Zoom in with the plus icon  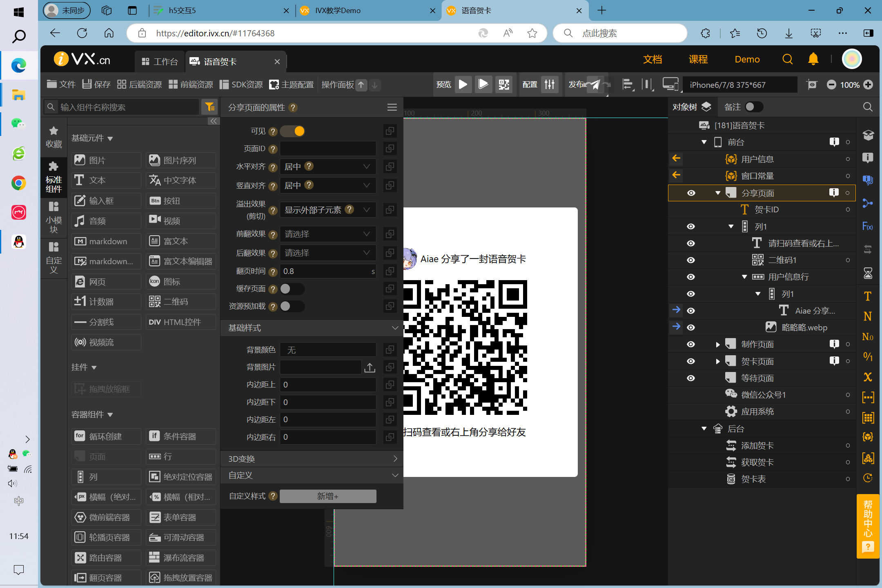(869, 85)
